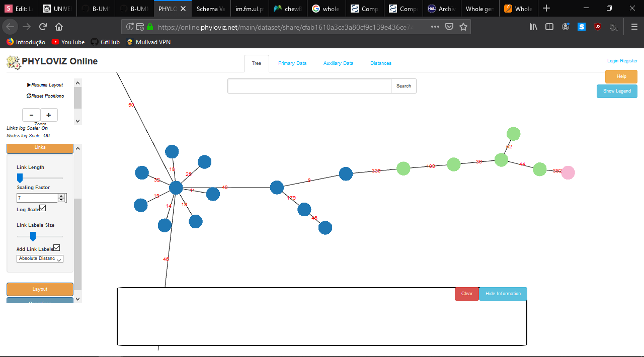Click the PHYLOViZ Online logo
This screenshot has width=644, height=357.
(x=52, y=62)
